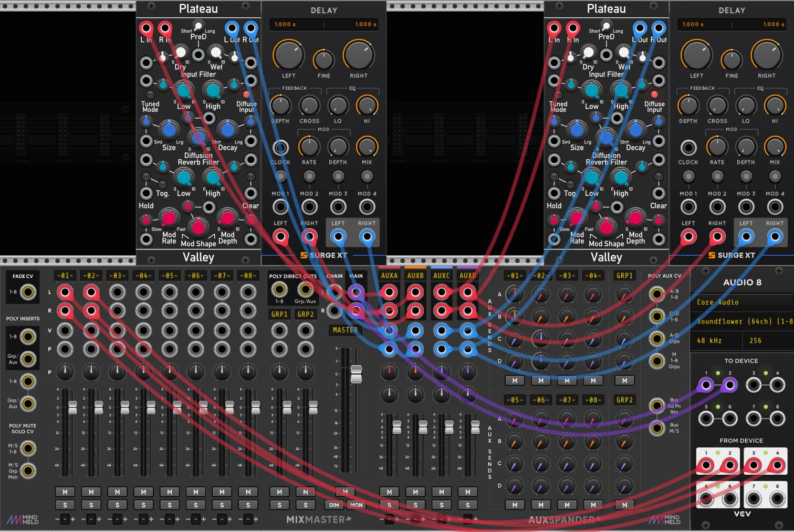
Task: Click the From Device port 8 jack
Action: point(778,497)
